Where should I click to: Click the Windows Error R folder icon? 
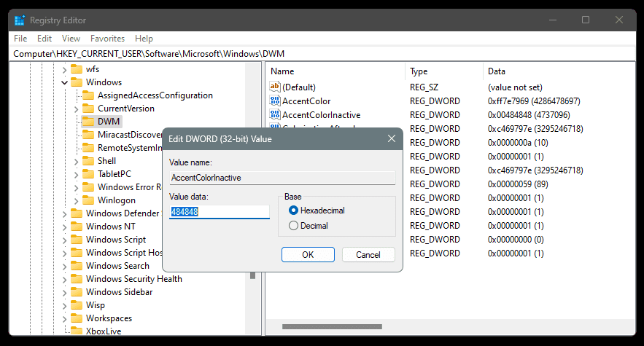coord(88,187)
